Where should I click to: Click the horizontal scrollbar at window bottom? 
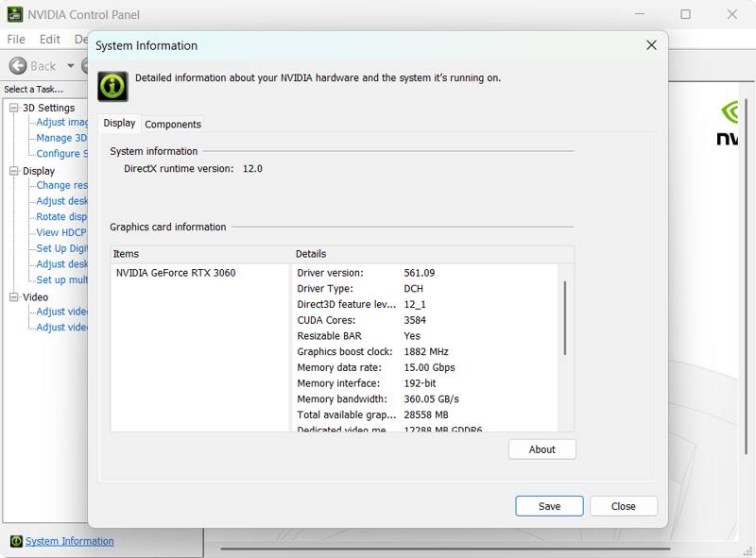tap(446, 549)
